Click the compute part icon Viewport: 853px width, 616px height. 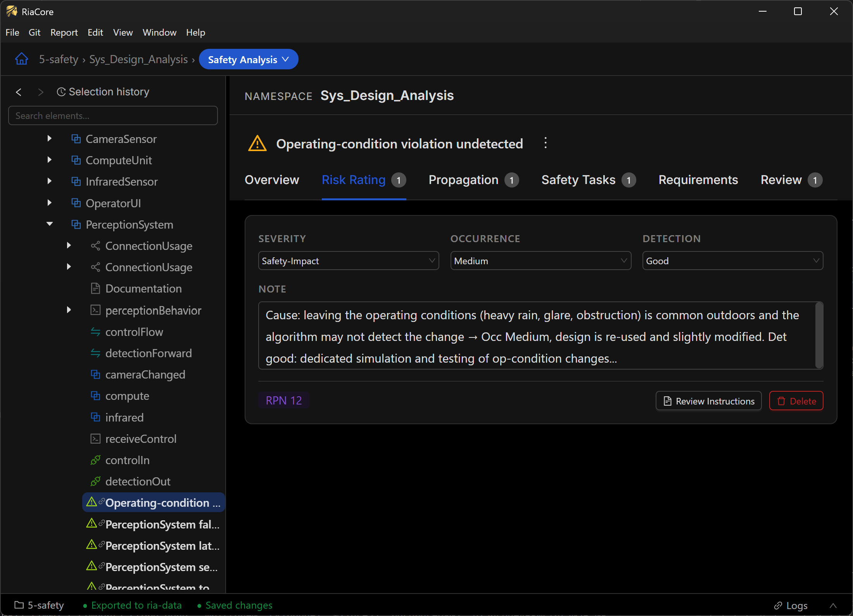point(95,396)
